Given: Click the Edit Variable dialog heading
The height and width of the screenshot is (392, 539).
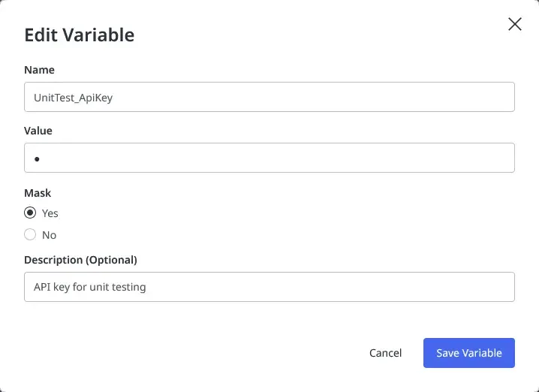Looking at the screenshot, I should click(80, 35).
